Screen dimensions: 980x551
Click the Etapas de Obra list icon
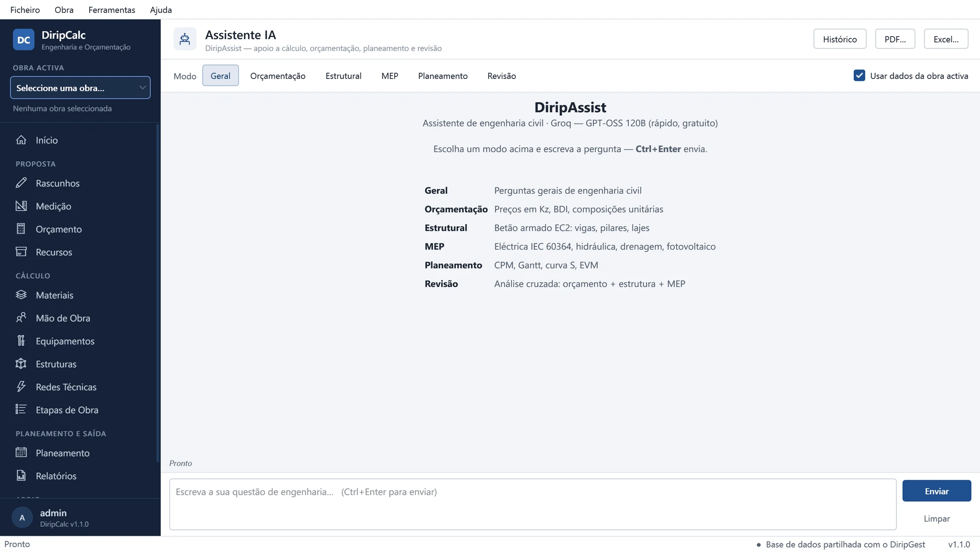pyautogui.click(x=21, y=410)
